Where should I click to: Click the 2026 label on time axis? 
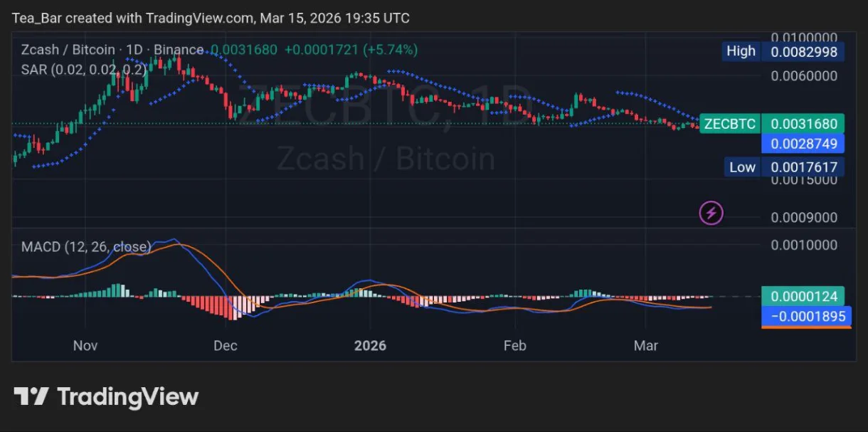click(370, 346)
